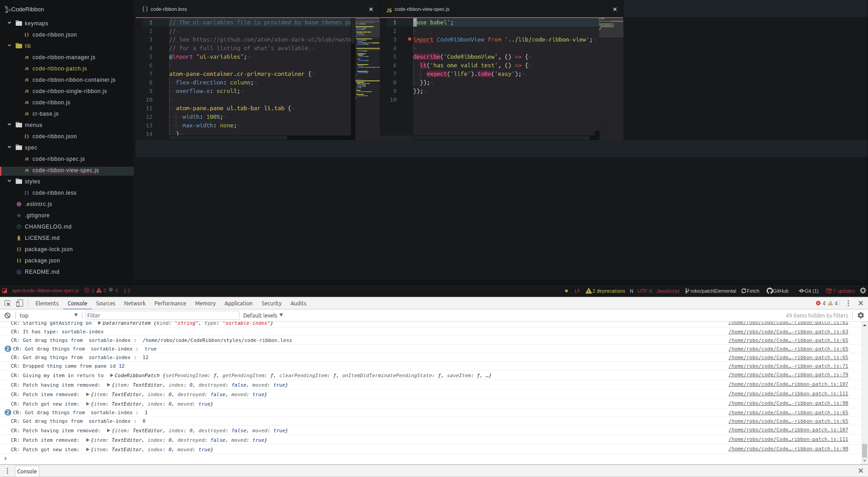Viewport: 868px width, 477px height.
Task: Click the linter warning count triangle
Action: 99,290
